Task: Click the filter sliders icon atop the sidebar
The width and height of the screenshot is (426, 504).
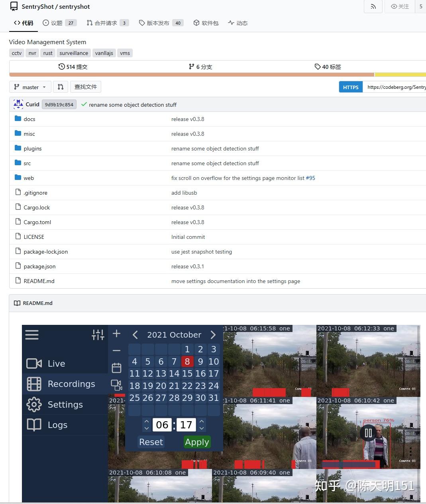Action: tap(98, 335)
